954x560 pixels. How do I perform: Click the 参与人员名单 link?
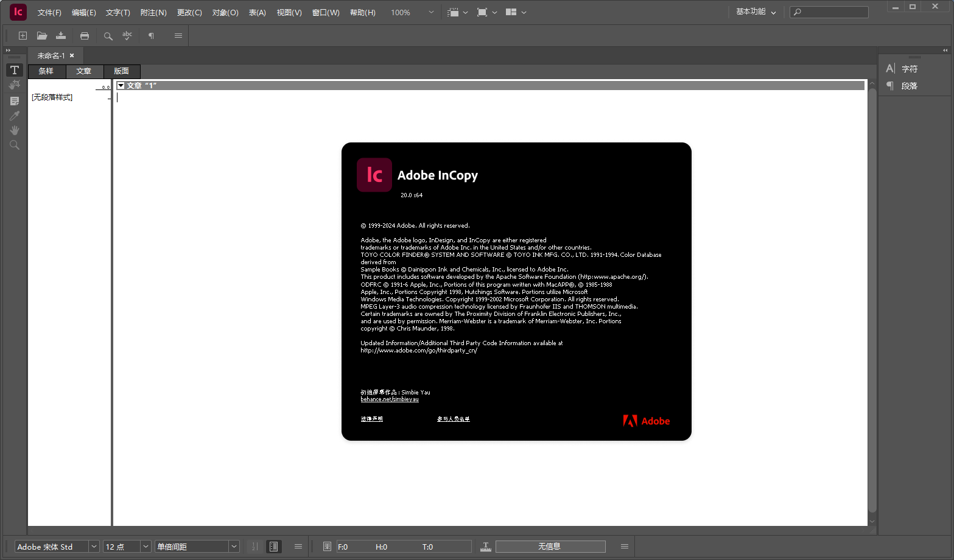(453, 419)
